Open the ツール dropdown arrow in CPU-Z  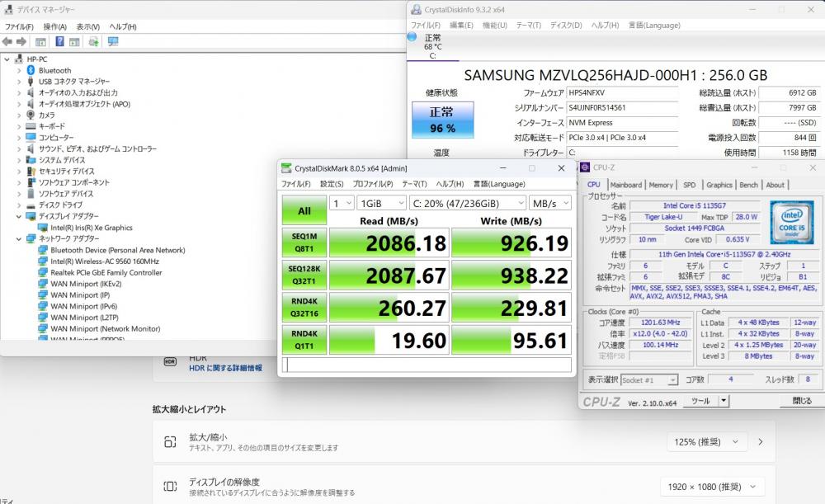coord(724,401)
